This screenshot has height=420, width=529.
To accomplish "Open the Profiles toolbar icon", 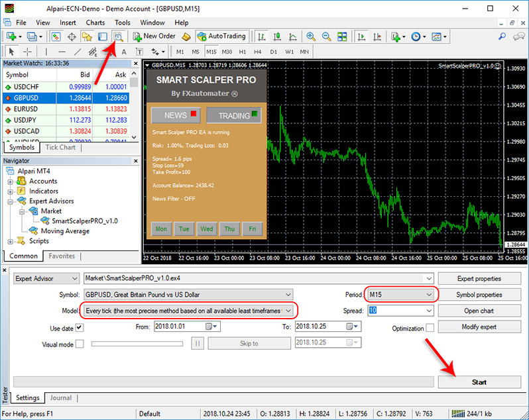I will pyautogui.click(x=32, y=36).
